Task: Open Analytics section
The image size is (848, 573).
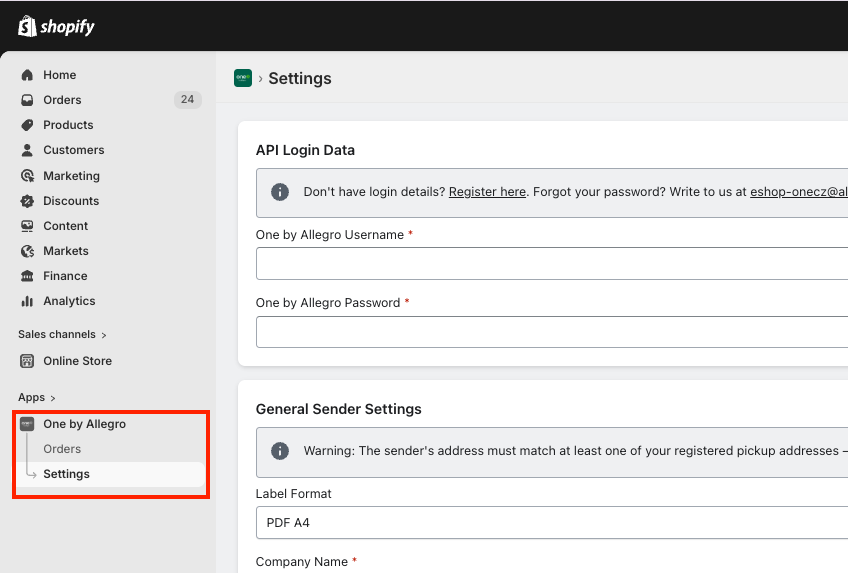Action: tap(69, 301)
